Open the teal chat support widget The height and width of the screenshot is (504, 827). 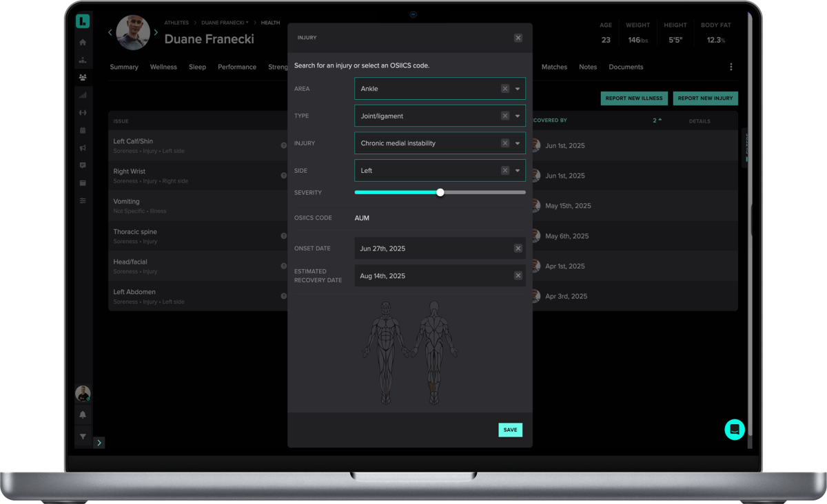735,430
